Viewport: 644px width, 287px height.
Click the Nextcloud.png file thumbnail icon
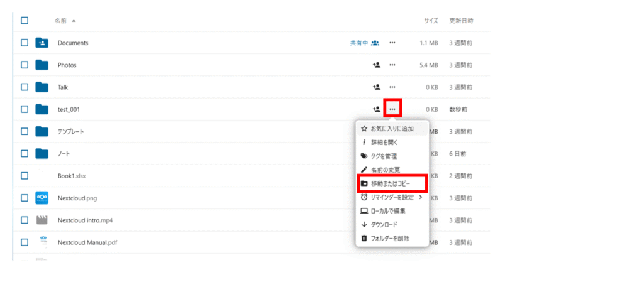(42, 198)
